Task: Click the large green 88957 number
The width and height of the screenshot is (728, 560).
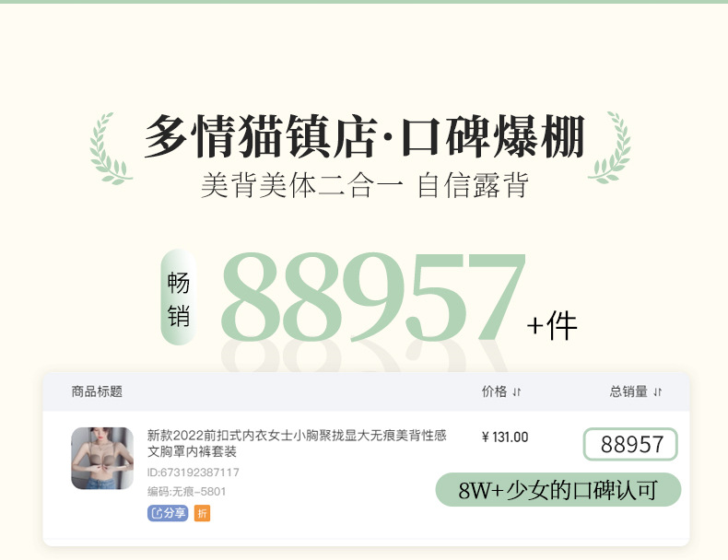Action: click(x=373, y=297)
